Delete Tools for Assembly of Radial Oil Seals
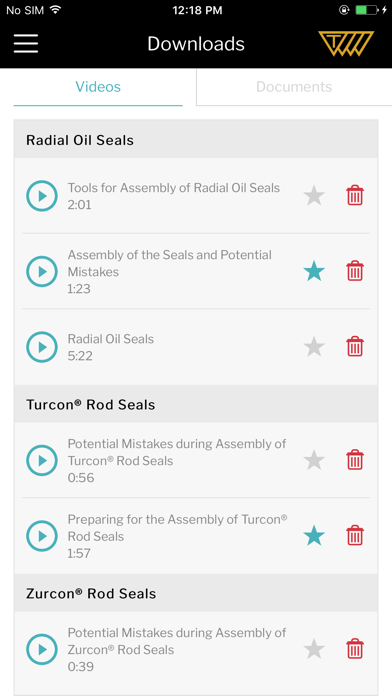Screen dimensions: 392x696 355,195
